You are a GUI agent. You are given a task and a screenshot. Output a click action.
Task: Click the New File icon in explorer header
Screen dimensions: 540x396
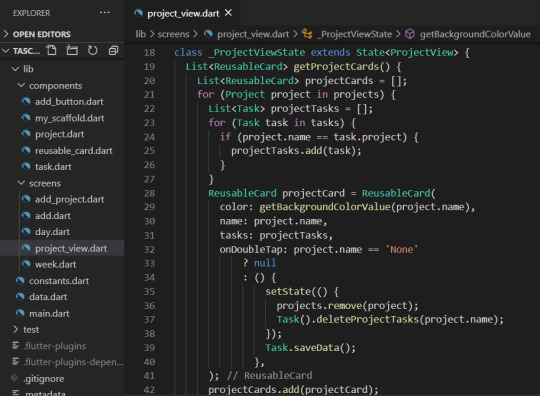[52, 50]
